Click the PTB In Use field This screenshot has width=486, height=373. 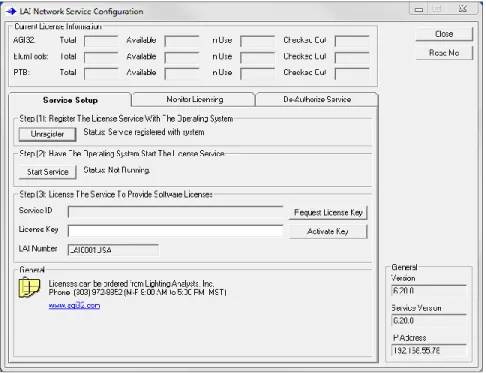258,74
